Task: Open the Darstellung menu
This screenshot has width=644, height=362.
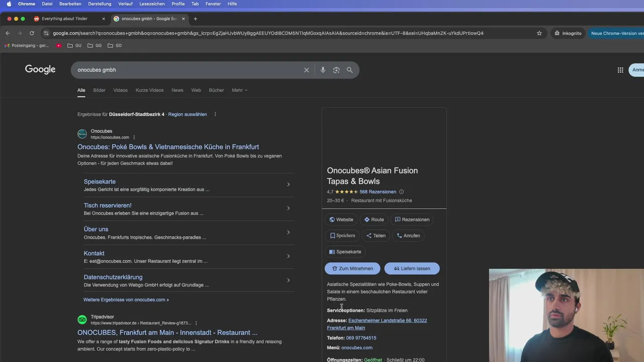Action: click(x=100, y=4)
